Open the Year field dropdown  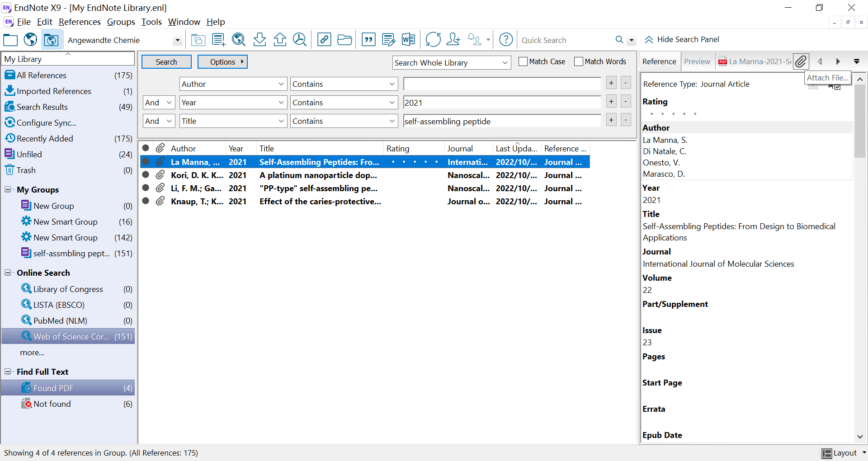(x=233, y=103)
